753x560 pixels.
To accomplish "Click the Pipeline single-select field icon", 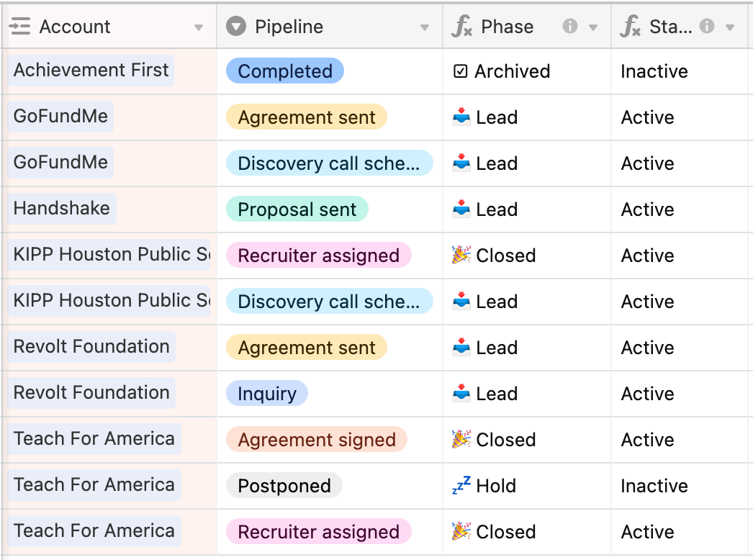I will (x=236, y=27).
